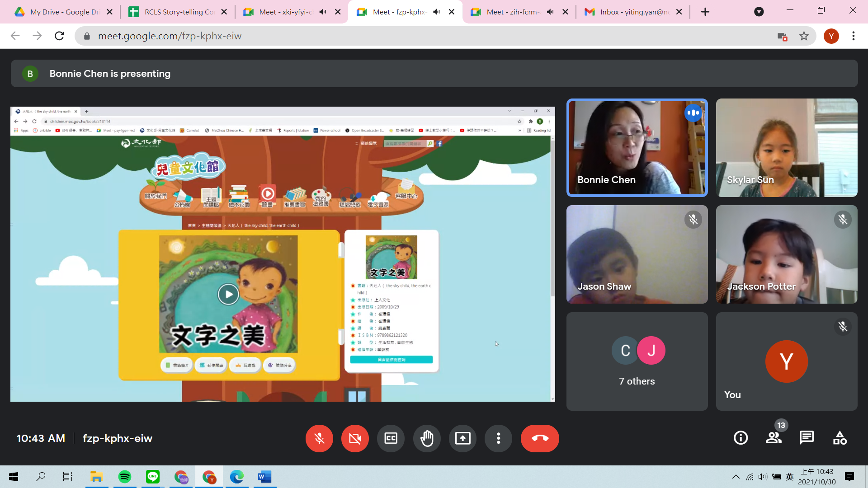Open Activities panel icon

point(840,438)
